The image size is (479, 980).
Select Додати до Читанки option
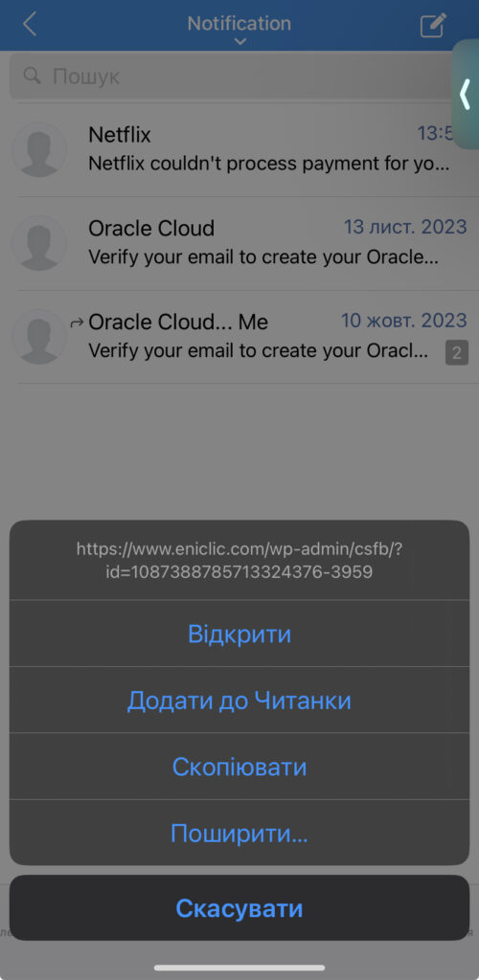point(239,700)
